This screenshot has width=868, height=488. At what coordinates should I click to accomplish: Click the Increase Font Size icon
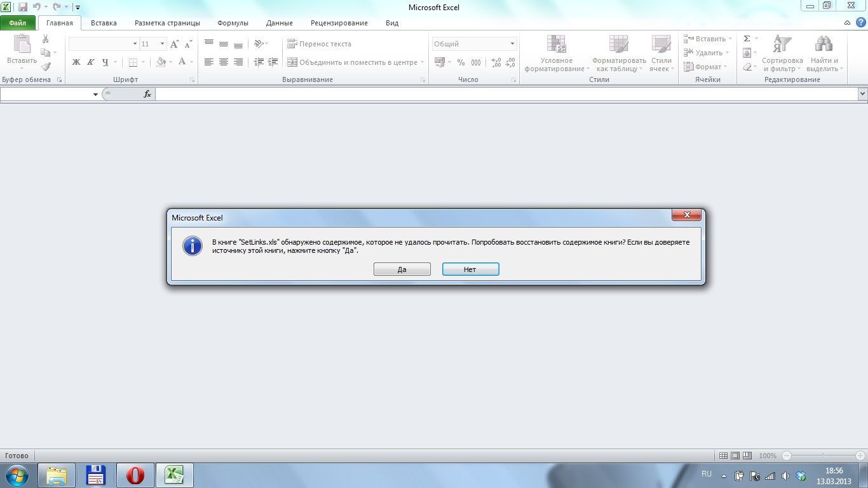[175, 44]
